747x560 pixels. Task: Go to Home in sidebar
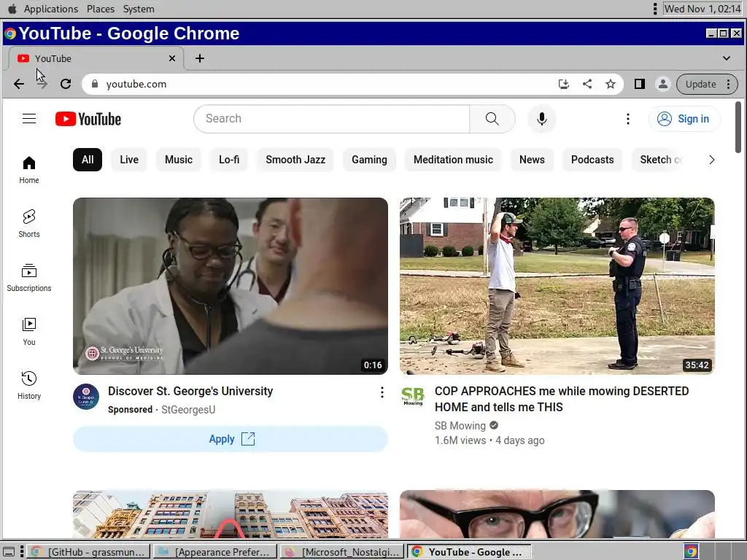[29, 170]
